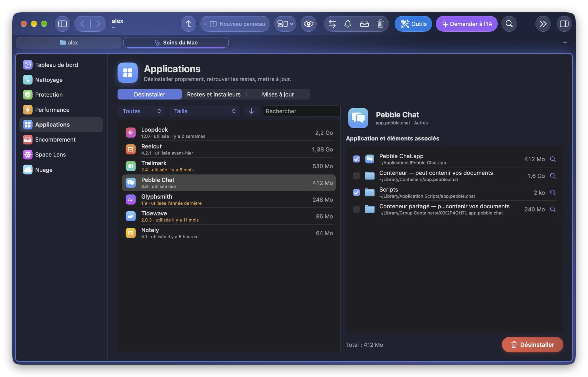Screen dimensions: 588x377
Task: Open Space Lens in sidebar
Action: (x=61, y=155)
